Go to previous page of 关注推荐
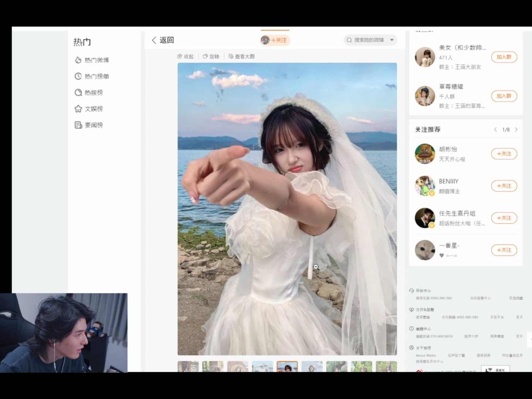 pyautogui.click(x=495, y=130)
